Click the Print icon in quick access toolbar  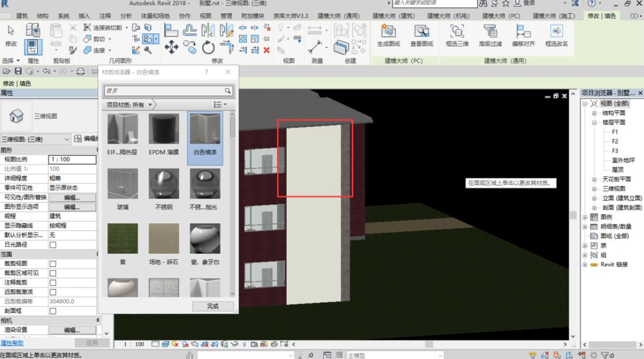(x=81, y=71)
